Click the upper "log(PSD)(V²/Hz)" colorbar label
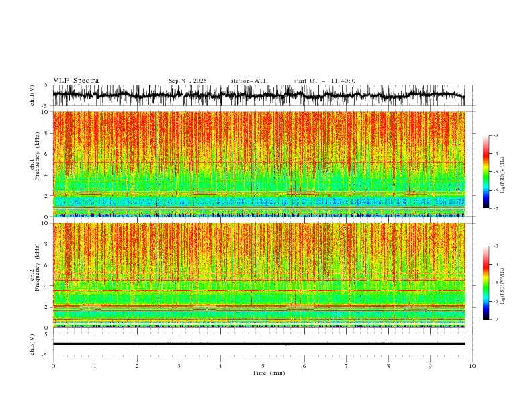Image resolution: width=532 pixels, height=411 pixels. point(502,175)
